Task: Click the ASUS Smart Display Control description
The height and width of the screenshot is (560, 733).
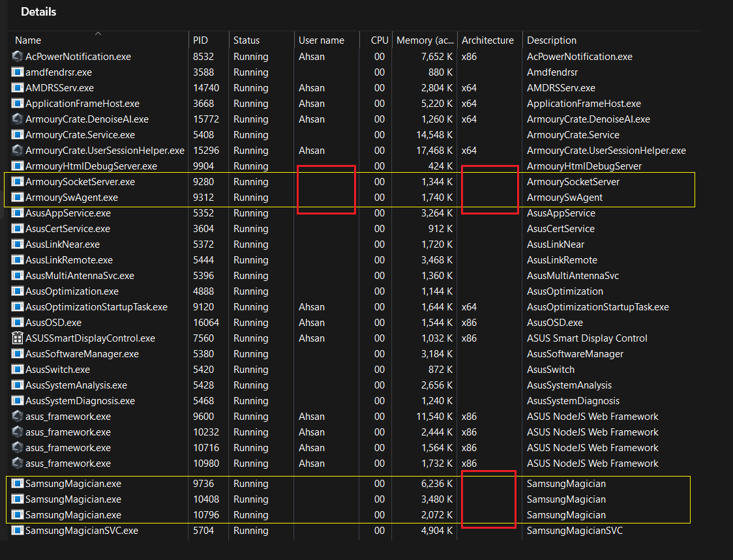Action: coord(587,338)
